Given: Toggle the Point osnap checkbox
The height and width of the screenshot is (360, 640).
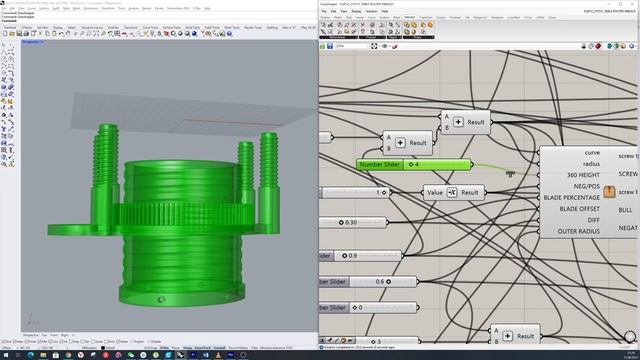Looking at the screenshot, I should click(x=27, y=341).
